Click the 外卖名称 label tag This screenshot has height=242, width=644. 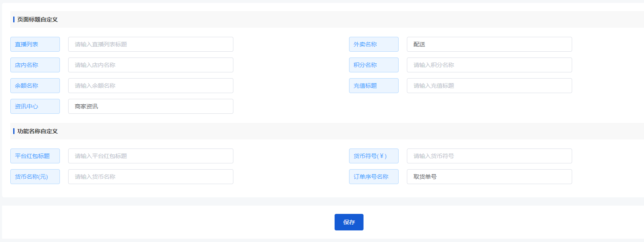tap(374, 44)
